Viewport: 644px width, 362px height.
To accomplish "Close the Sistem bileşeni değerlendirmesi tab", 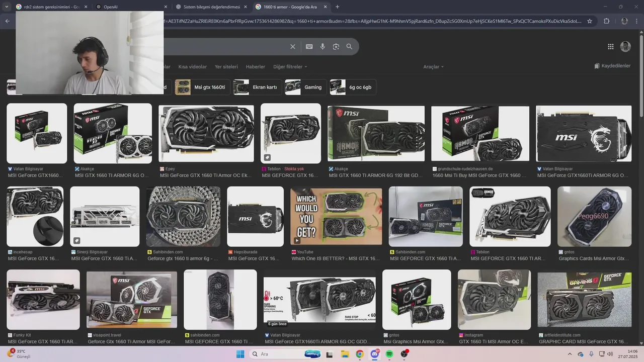I will pyautogui.click(x=245, y=7).
